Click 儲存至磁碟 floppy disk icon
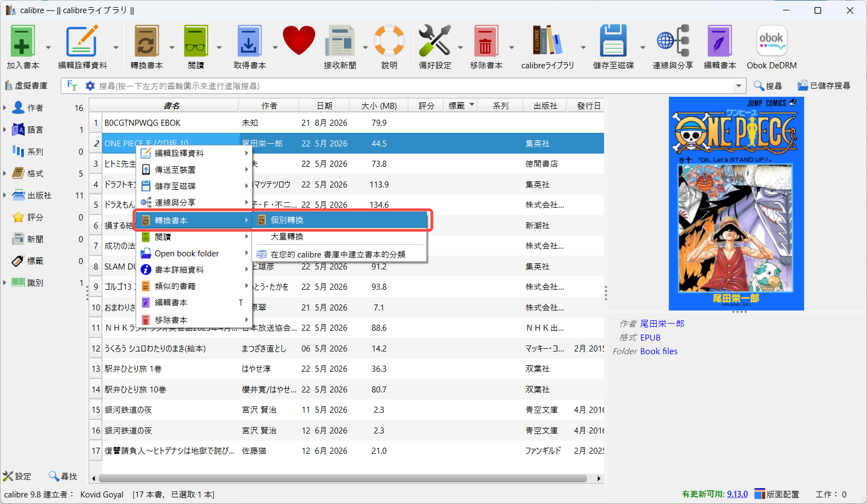Image resolution: width=867 pixels, height=504 pixels. pos(613,42)
